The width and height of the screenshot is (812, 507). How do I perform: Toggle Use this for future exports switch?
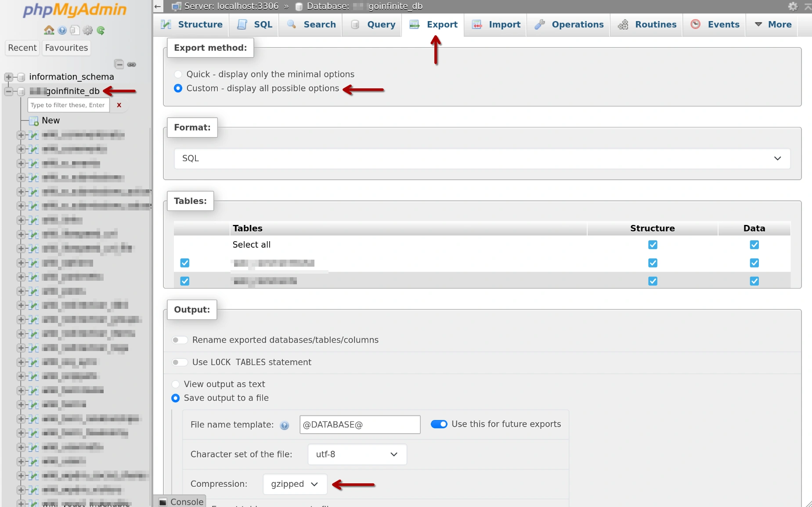(440, 424)
